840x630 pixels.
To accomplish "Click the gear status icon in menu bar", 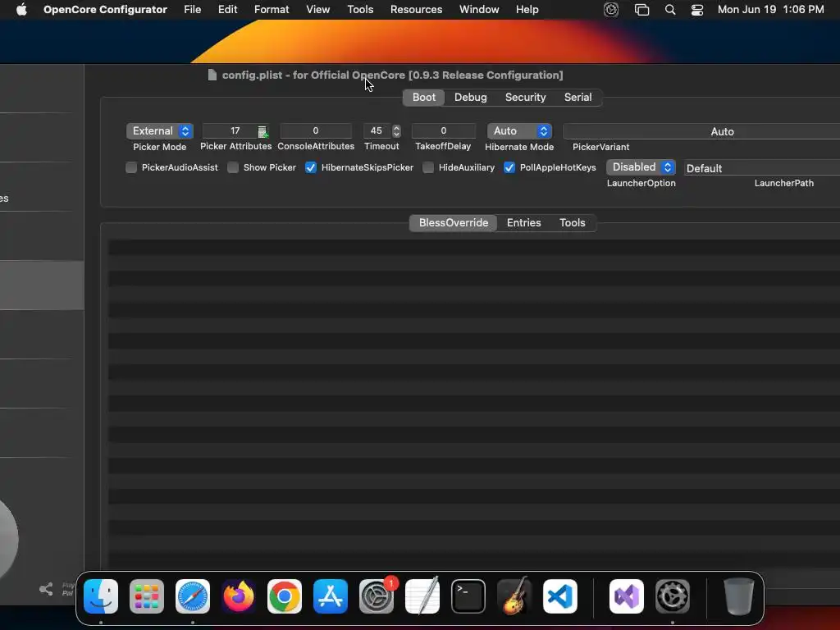I will tap(611, 10).
